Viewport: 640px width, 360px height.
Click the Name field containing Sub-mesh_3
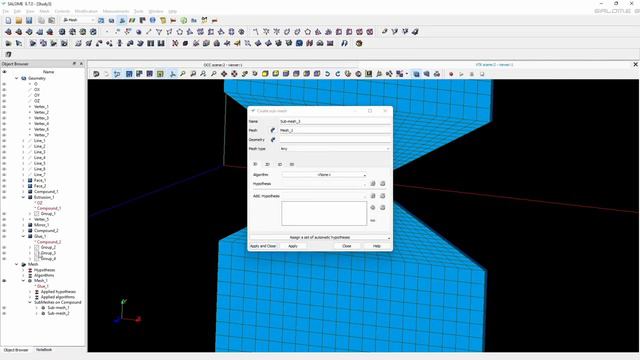click(x=335, y=121)
